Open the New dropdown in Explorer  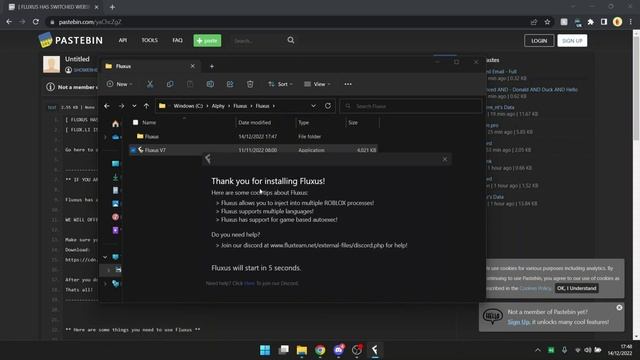coord(120,84)
